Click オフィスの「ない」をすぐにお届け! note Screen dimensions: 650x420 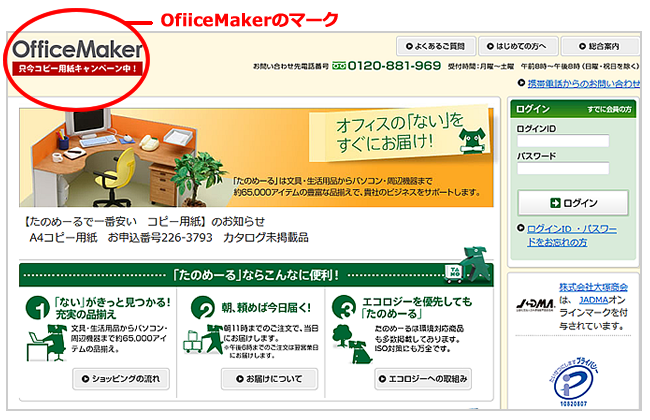click(400, 133)
